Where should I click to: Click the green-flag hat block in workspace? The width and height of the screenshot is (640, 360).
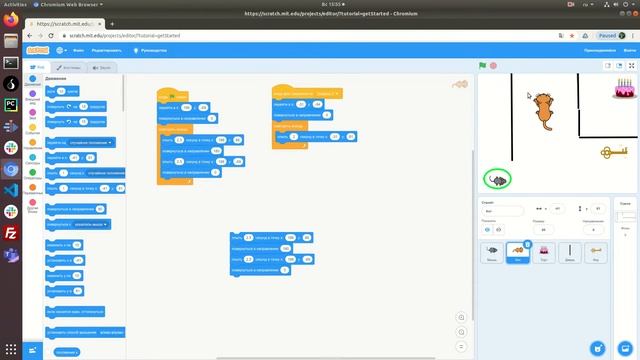(x=172, y=95)
